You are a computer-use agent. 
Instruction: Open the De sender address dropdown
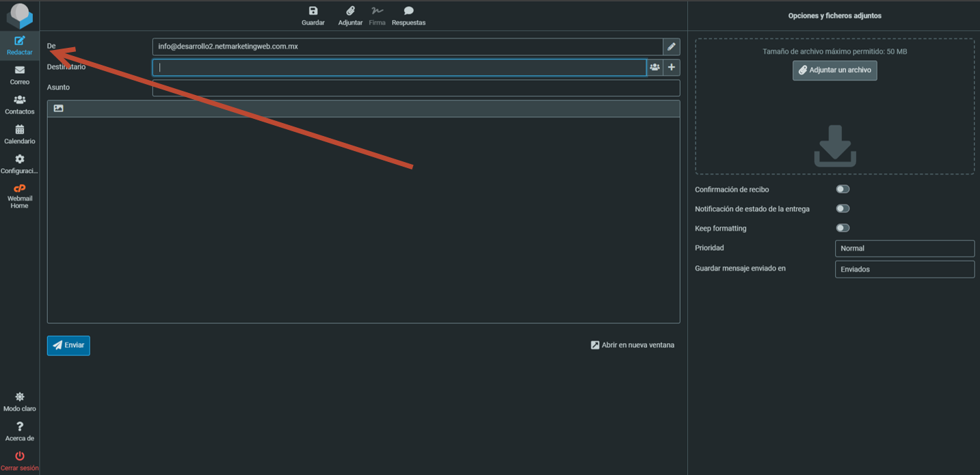coord(407,46)
